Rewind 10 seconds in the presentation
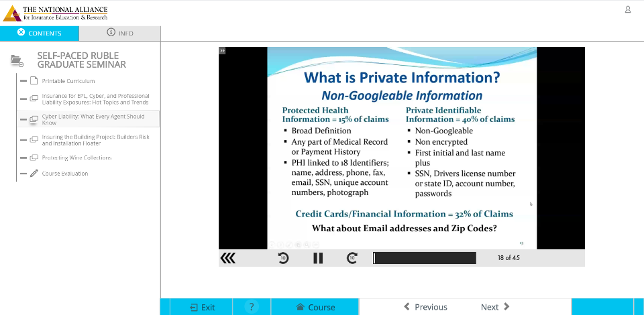This screenshot has height=315, width=644. (x=284, y=258)
